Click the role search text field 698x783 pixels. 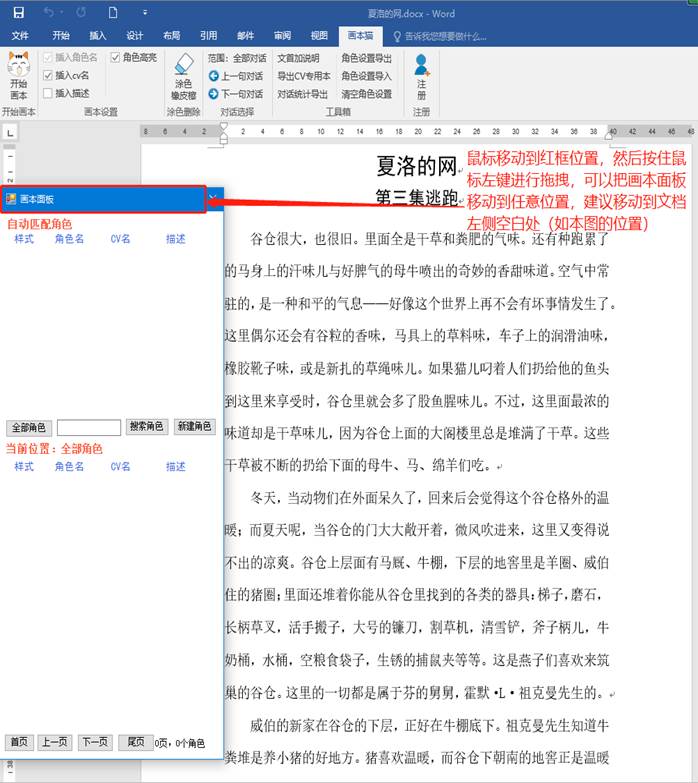(89, 427)
